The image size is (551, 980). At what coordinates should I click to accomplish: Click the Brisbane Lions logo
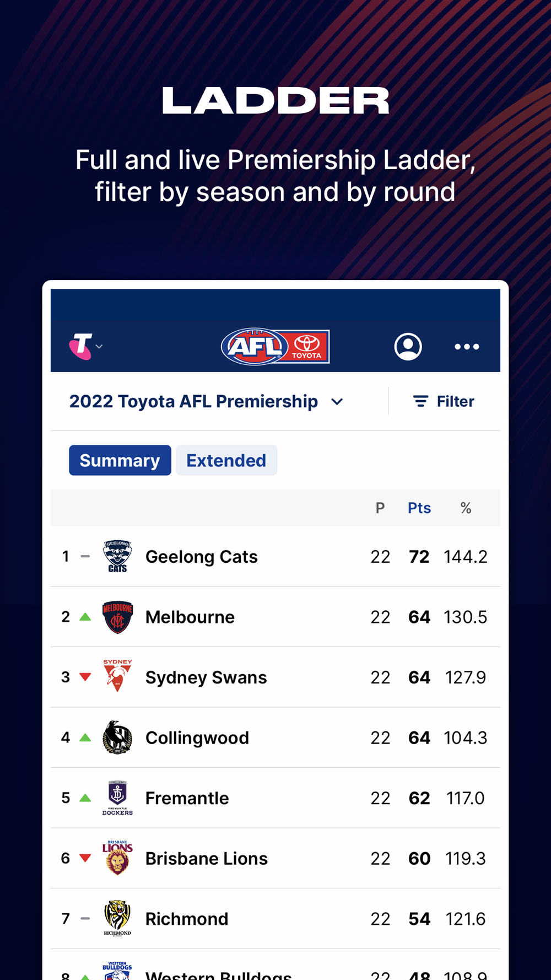117,858
